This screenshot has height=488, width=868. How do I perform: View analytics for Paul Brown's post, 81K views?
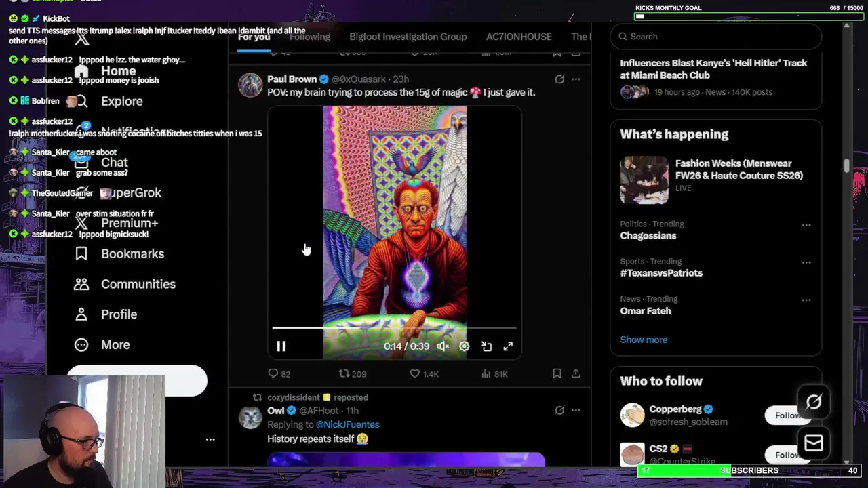[494, 373]
